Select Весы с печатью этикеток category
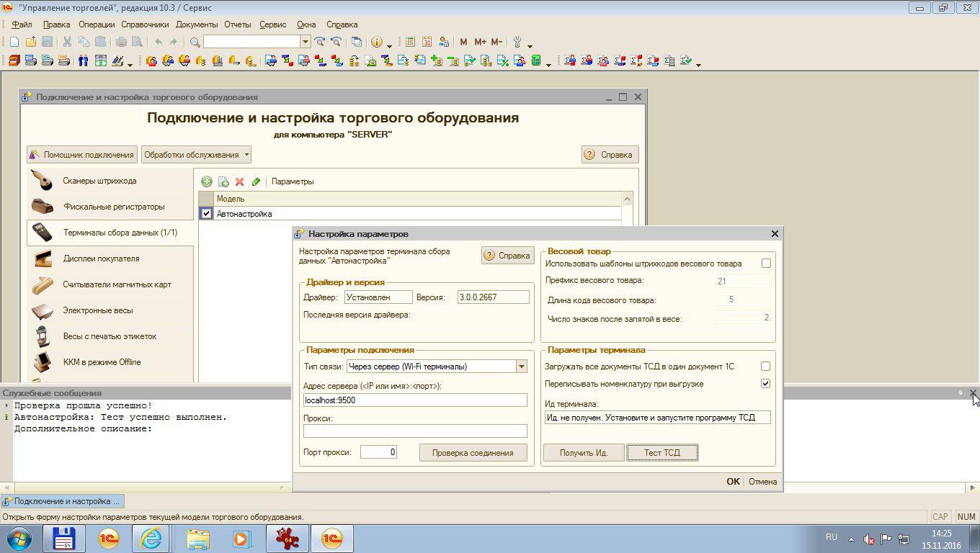980x553 pixels. click(110, 336)
